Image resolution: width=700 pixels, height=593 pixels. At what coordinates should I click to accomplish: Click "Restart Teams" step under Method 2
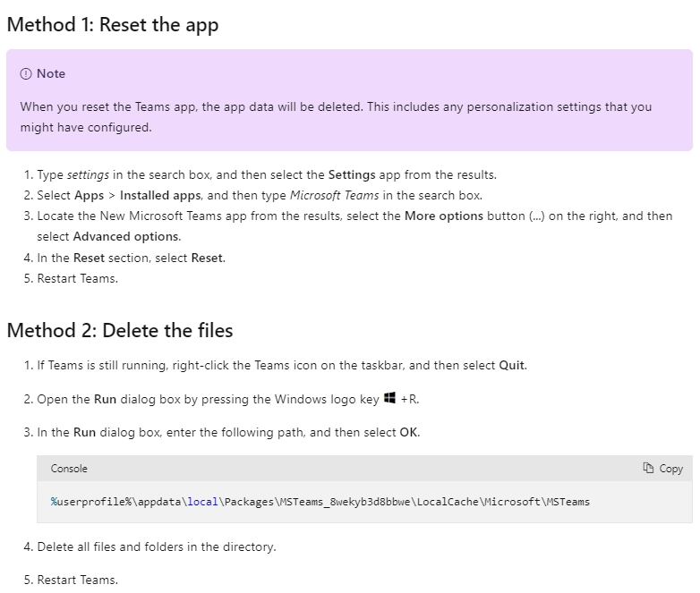click(77, 580)
